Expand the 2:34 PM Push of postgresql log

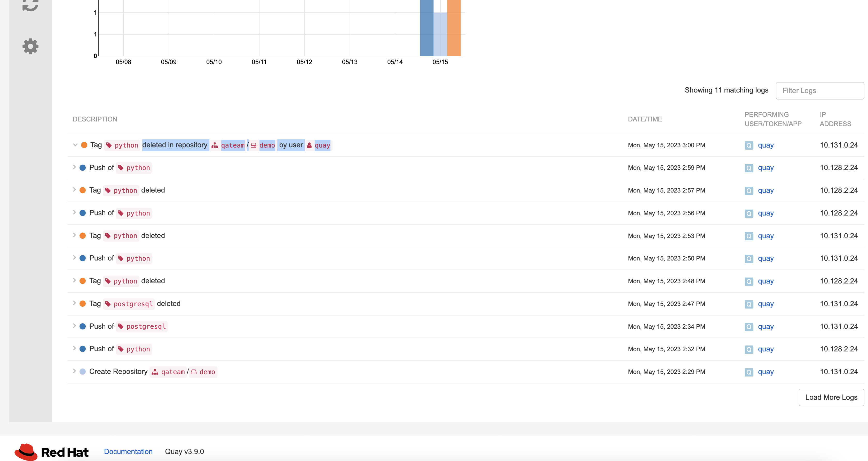pyautogui.click(x=74, y=326)
